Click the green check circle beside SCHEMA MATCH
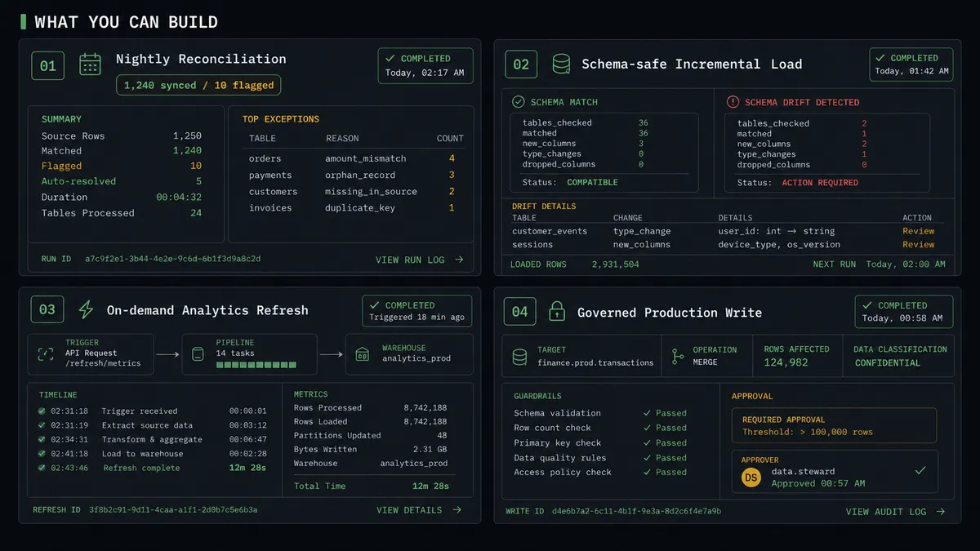 click(x=518, y=102)
